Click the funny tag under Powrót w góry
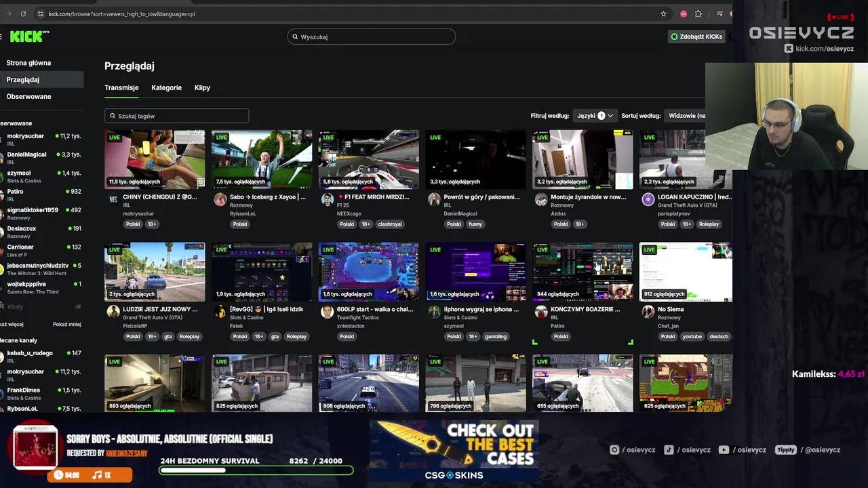The width and height of the screenshot is (868, 488). 475,224
